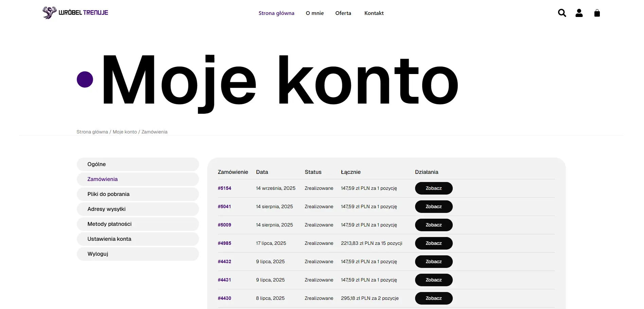Click the #4985 order number link
The width and height of the screenshot is (644, 309).
225,243
